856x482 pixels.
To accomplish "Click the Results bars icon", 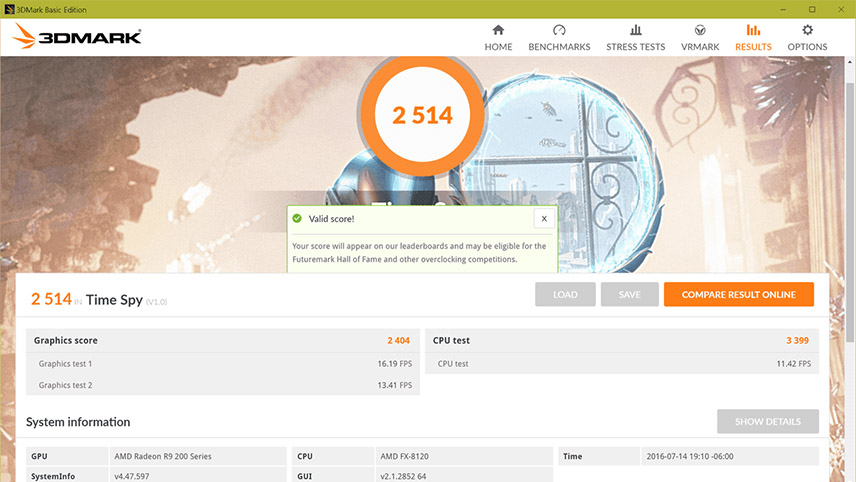I will click(x=753, y=29).
